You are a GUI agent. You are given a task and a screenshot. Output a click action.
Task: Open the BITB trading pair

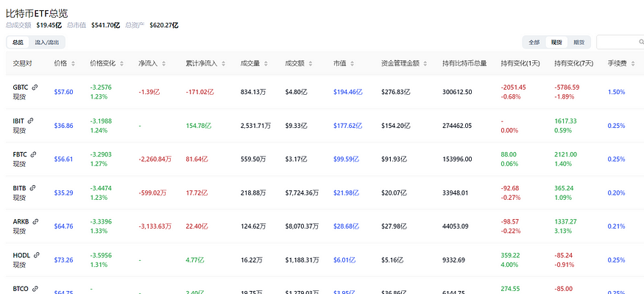[20, 188]
